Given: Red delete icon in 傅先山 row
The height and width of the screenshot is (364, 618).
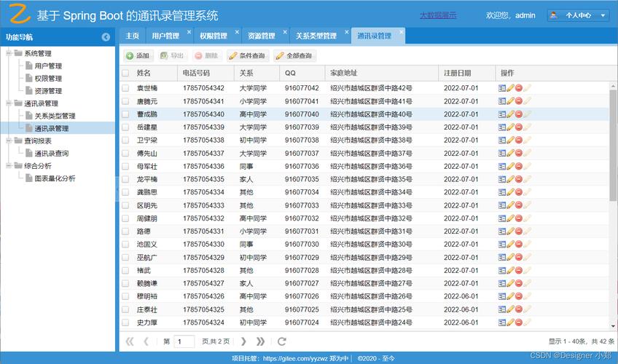Looking at the screenshot, I should click(519, 153).
